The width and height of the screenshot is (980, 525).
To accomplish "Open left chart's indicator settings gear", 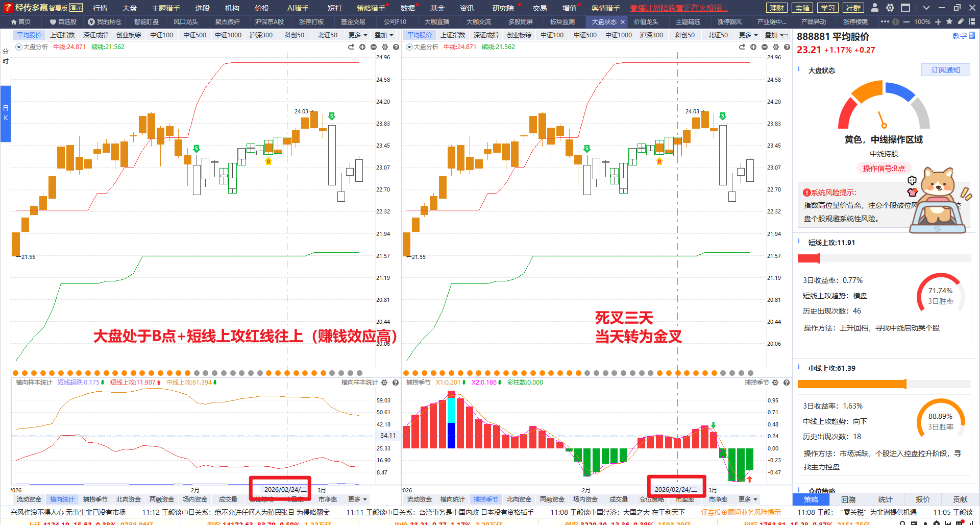I will pos(385,47).
